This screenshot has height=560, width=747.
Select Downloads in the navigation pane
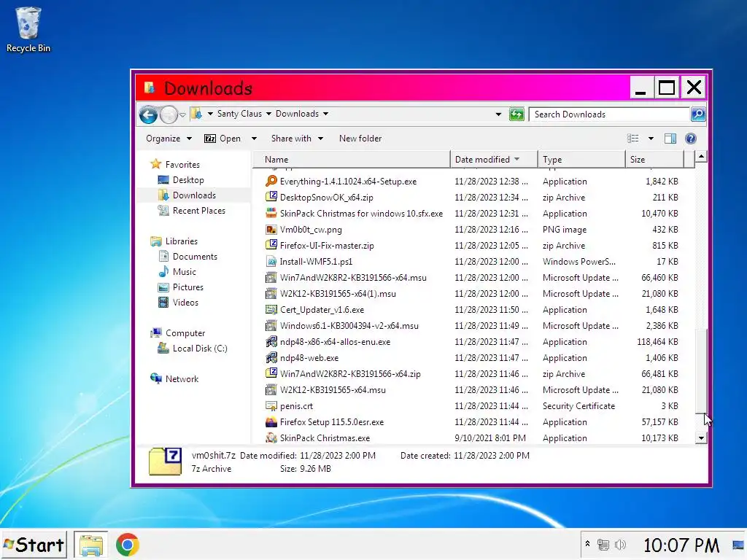[x=194, y=195]
